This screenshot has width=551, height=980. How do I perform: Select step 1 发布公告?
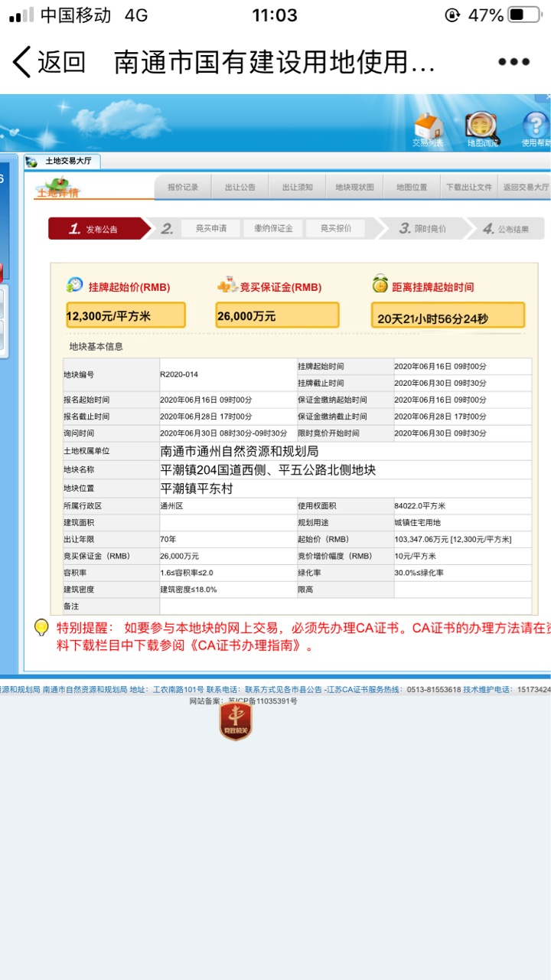pos(96,229)
